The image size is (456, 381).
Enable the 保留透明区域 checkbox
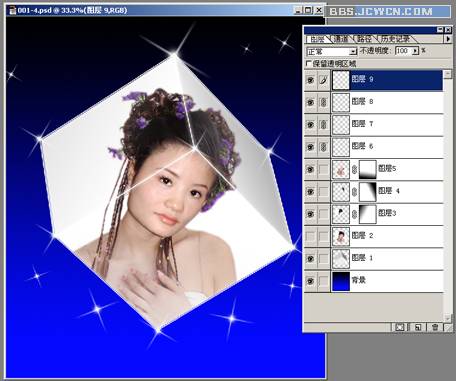point(308,63)
